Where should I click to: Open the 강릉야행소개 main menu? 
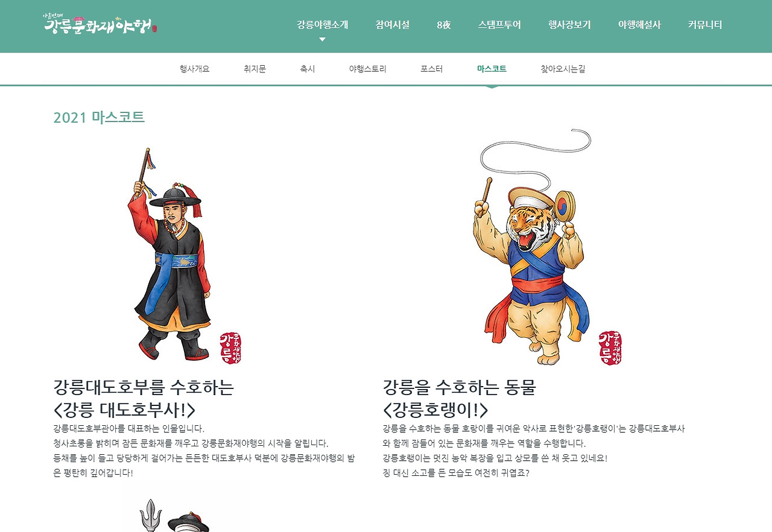tap(322, 25)
